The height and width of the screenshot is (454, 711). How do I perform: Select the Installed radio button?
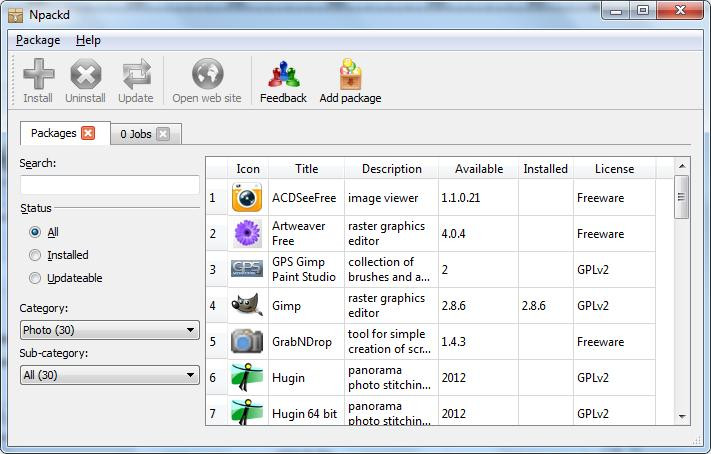coord(35,255)
